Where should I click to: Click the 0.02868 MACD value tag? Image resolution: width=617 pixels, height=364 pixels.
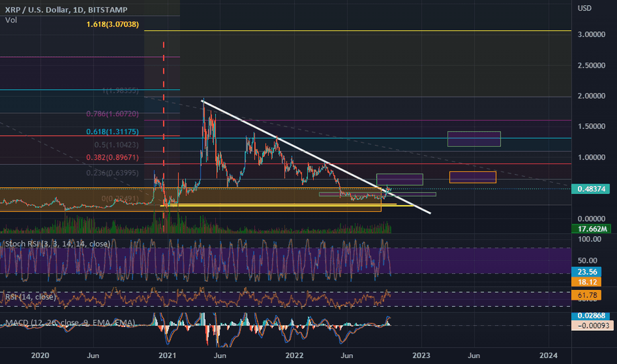point(591,316)
